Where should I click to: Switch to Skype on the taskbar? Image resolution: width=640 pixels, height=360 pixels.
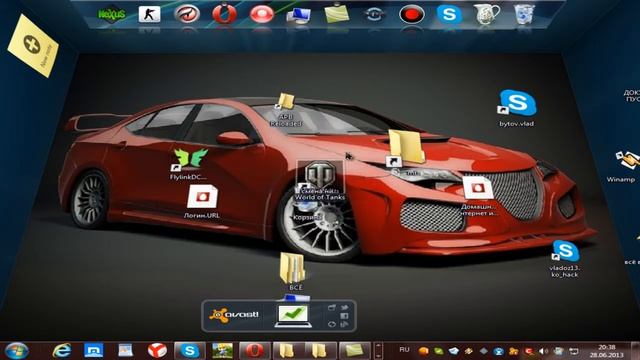(x=189, y=351)
